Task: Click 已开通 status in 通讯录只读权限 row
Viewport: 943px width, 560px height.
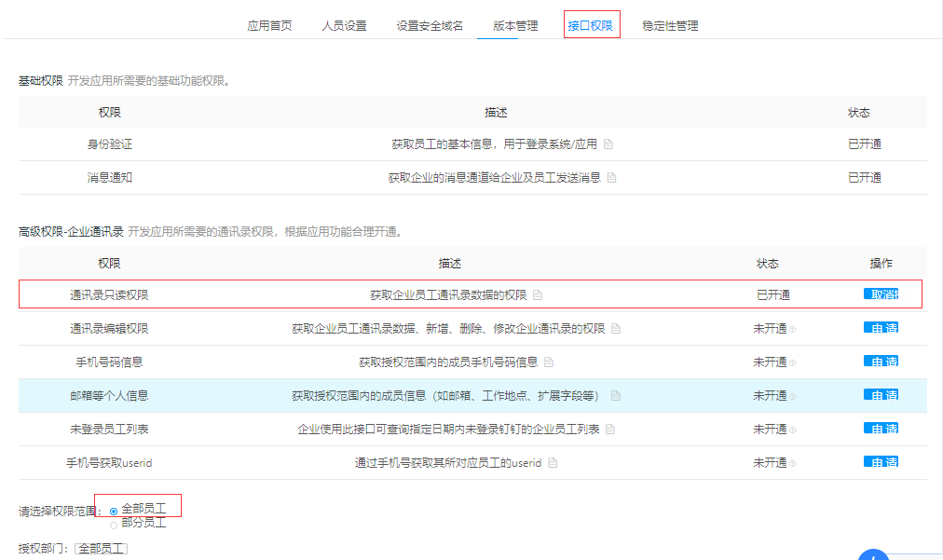Action: (x=772, y=294)
